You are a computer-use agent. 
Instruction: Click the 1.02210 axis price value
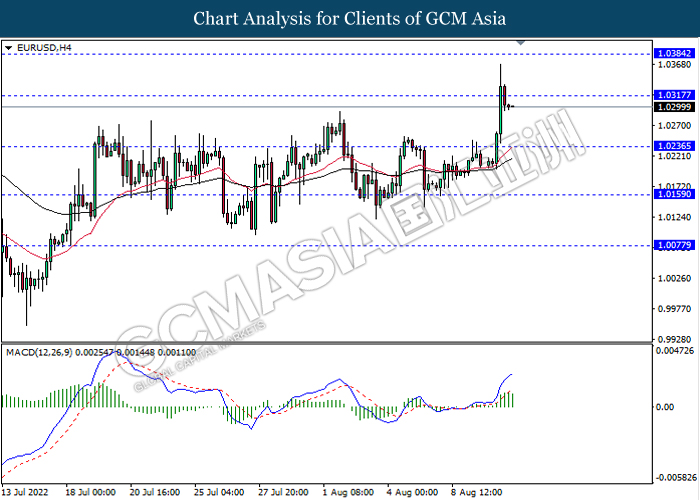[x=675, y=156]
